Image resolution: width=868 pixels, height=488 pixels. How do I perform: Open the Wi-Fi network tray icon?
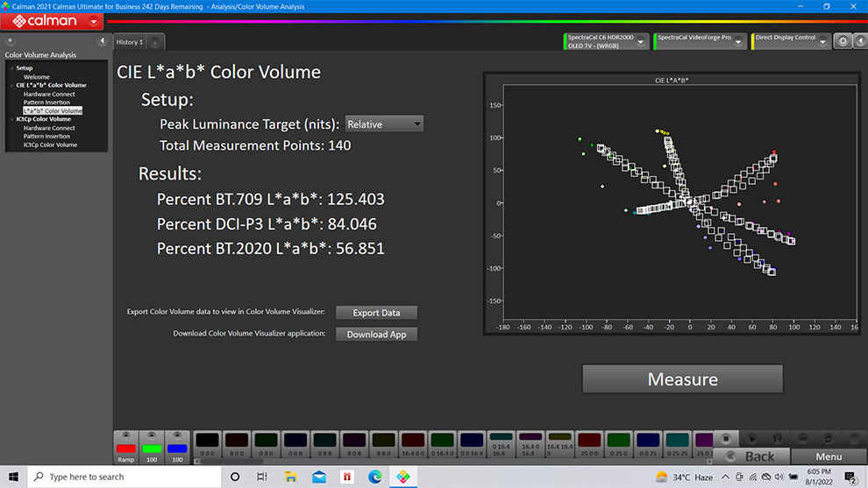point(753,477)
